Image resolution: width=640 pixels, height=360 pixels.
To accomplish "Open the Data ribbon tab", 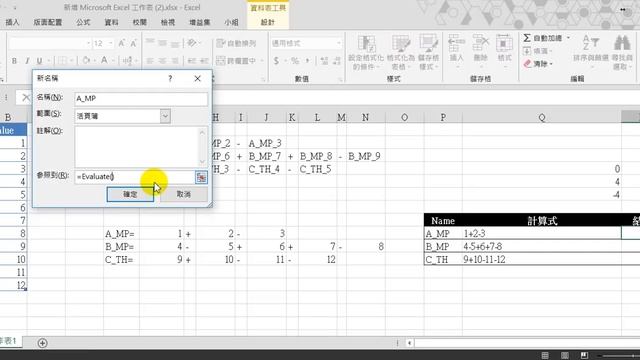I will [111, 22].
